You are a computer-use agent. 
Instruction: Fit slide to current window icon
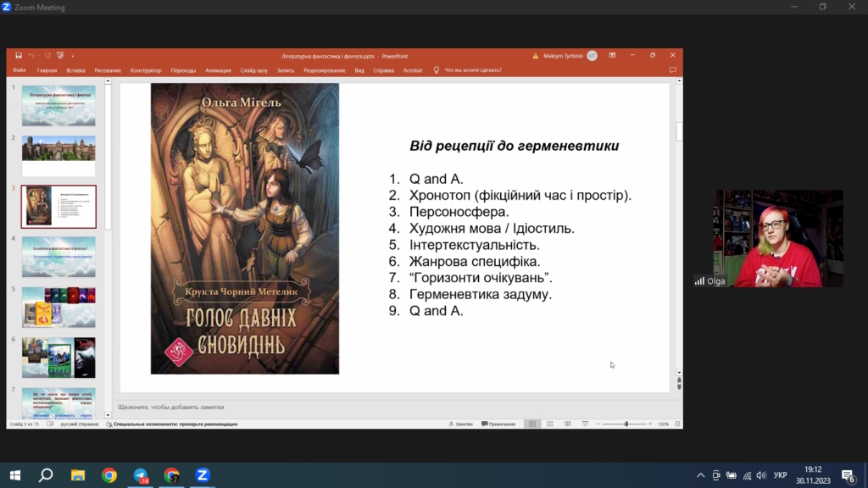[x=677, y=424]
